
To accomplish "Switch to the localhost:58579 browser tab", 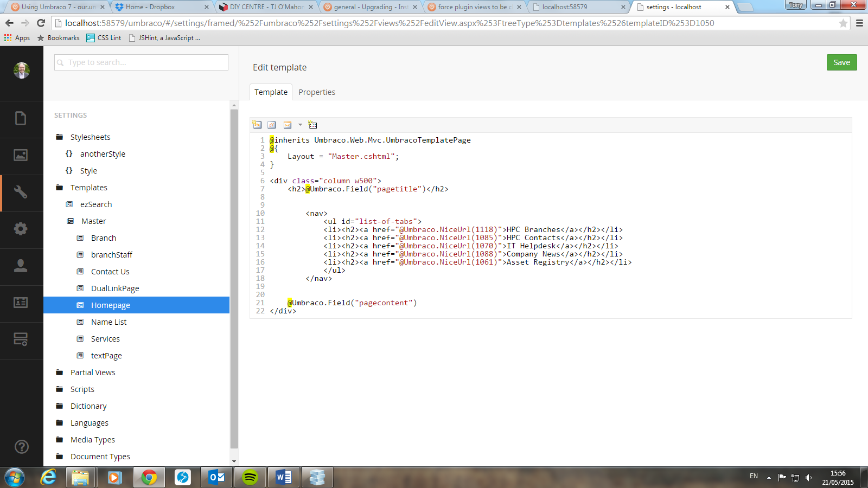I will point(578,7).
